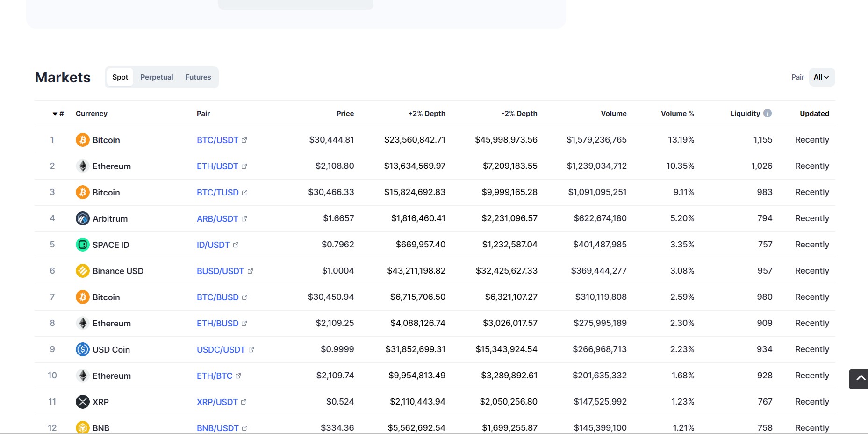Open the ID/USDT pair link
The image size is (868, 434).
point(213,245)
